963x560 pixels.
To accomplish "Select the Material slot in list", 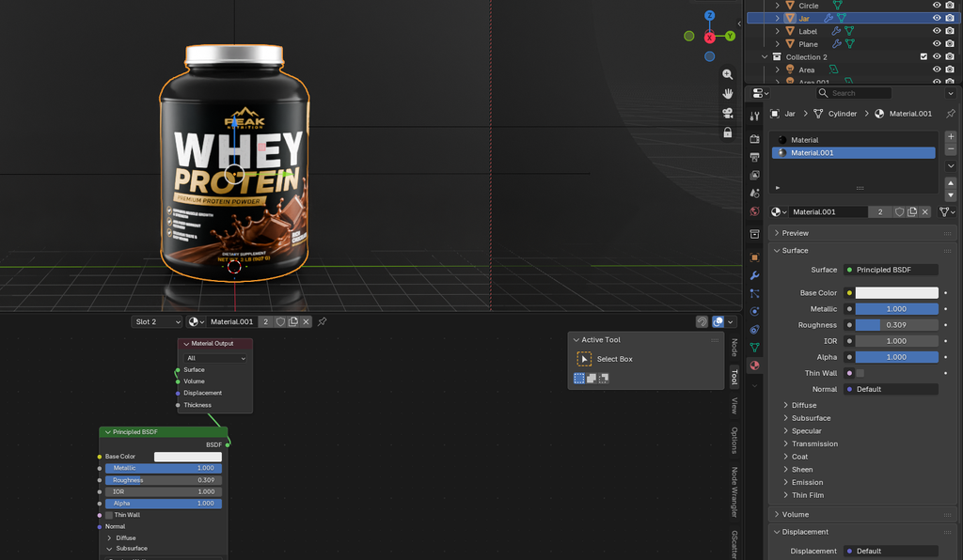I will coord(854,140).
